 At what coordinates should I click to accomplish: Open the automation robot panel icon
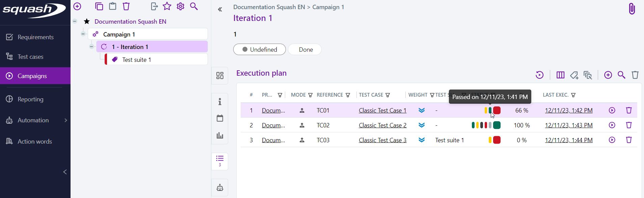220,188
